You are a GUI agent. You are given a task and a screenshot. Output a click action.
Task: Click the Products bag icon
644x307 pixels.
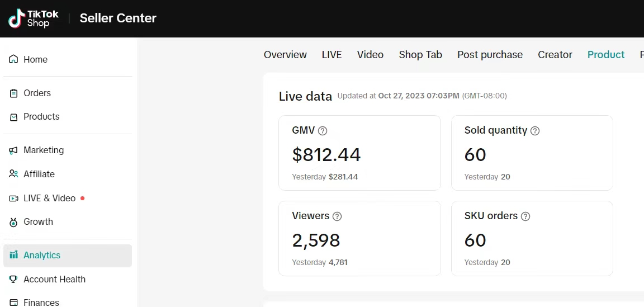[x=13, y=117]
